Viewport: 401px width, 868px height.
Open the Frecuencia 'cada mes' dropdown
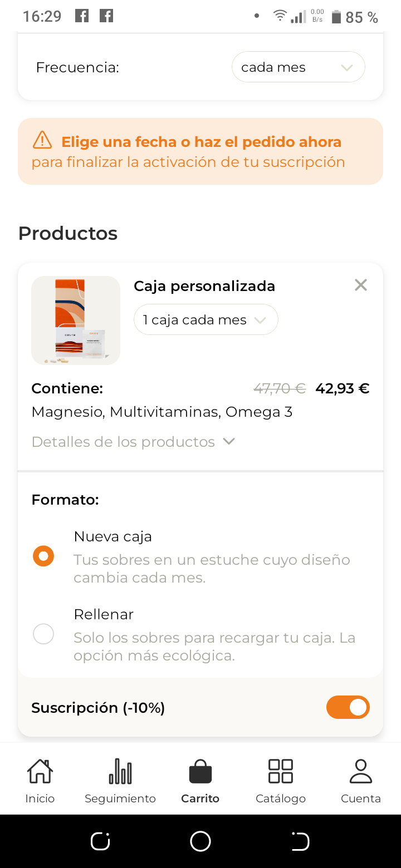point(299,67)
